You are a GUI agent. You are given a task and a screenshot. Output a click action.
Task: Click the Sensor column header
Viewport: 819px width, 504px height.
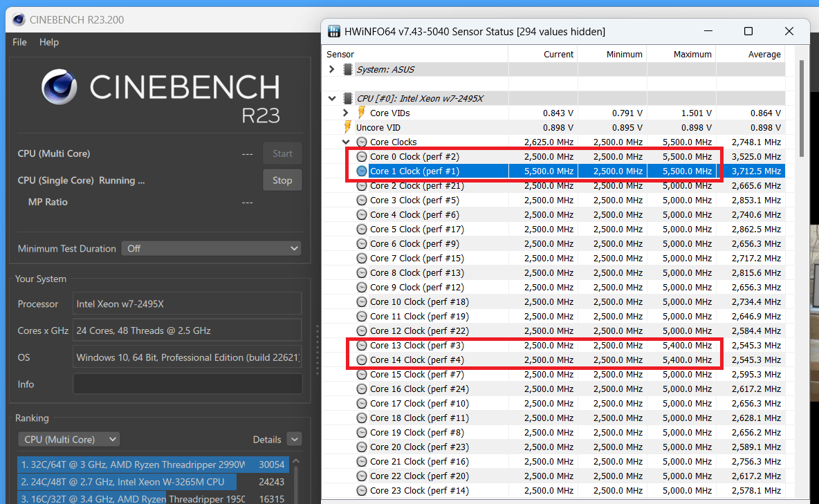click(415, 55)
